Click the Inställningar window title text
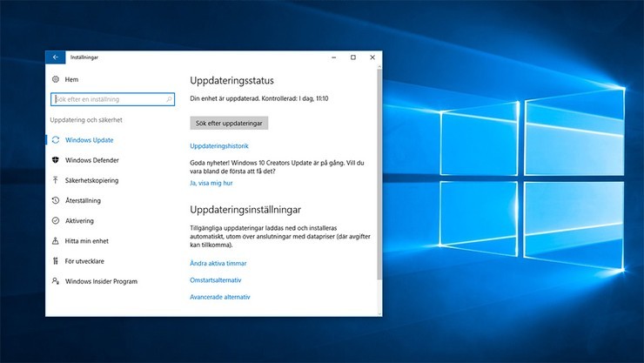 click(84, 57)
